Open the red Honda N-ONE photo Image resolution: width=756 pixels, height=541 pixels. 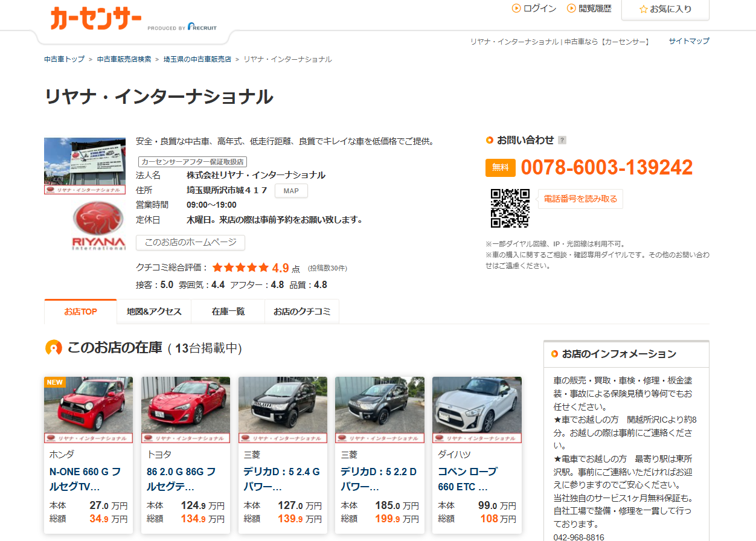(89, 410)
